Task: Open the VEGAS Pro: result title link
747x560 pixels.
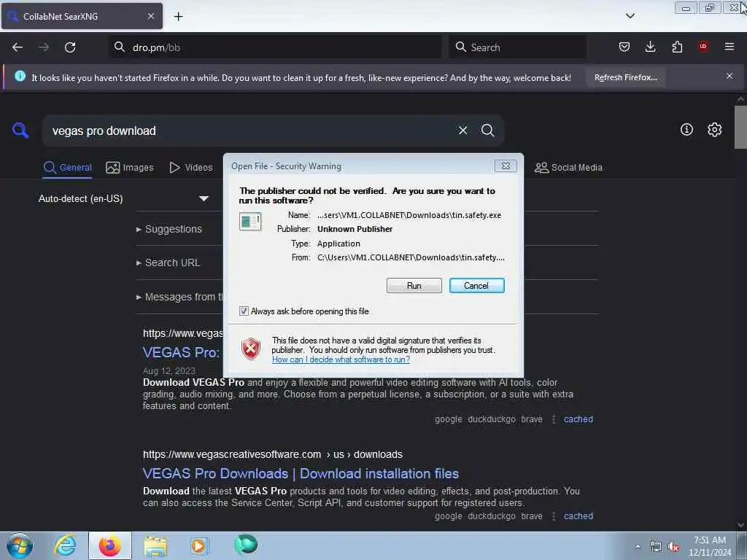Action: pyautogui.click(x=181, y=352)
